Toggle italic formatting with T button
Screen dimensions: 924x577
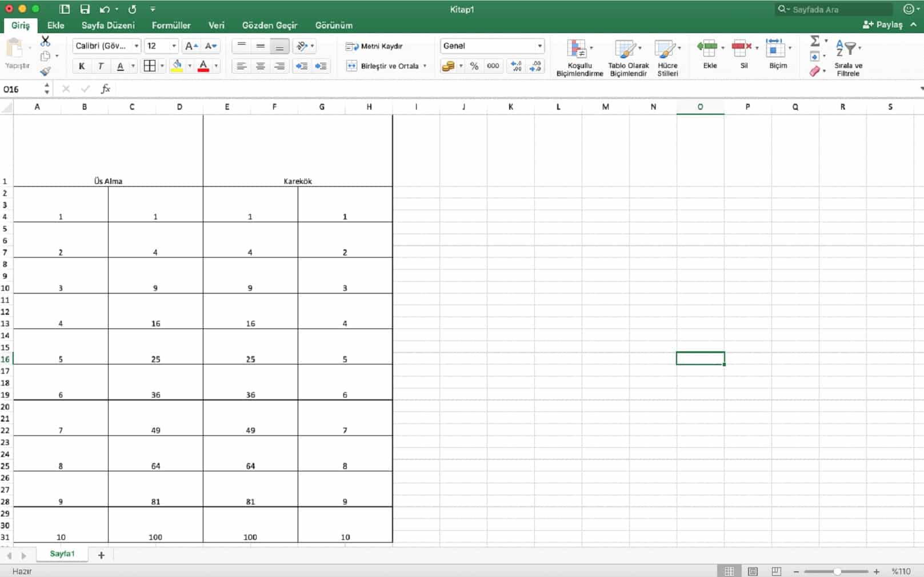[101, 66]
